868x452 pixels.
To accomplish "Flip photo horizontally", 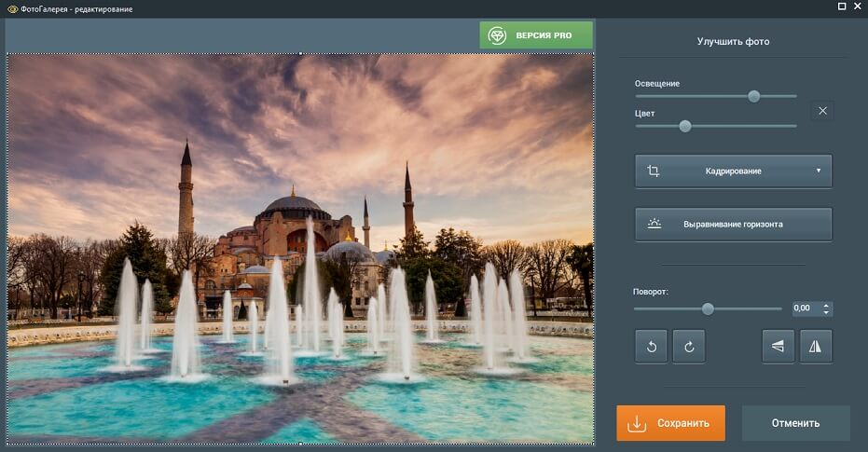I will 816,347.
